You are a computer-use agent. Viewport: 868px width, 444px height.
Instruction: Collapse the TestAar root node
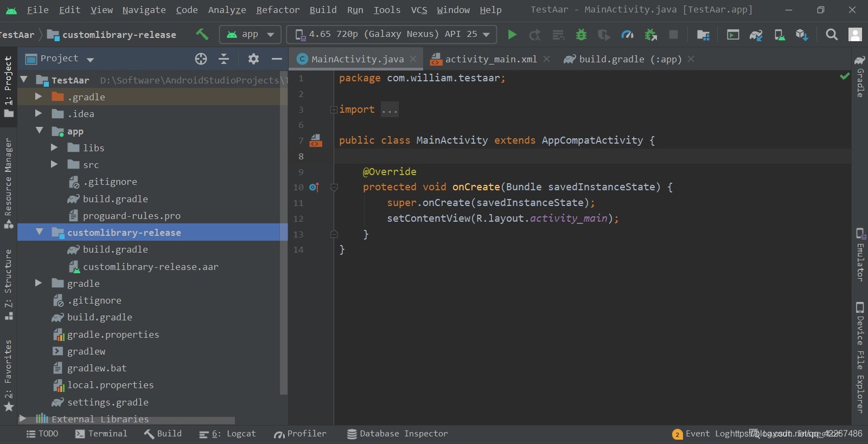click(x=24, y=80)
